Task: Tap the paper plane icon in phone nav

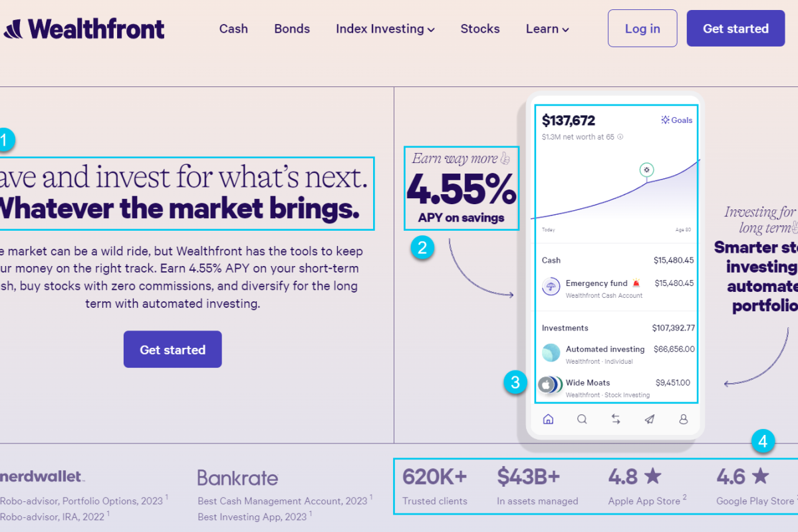Action: (650, 419)
